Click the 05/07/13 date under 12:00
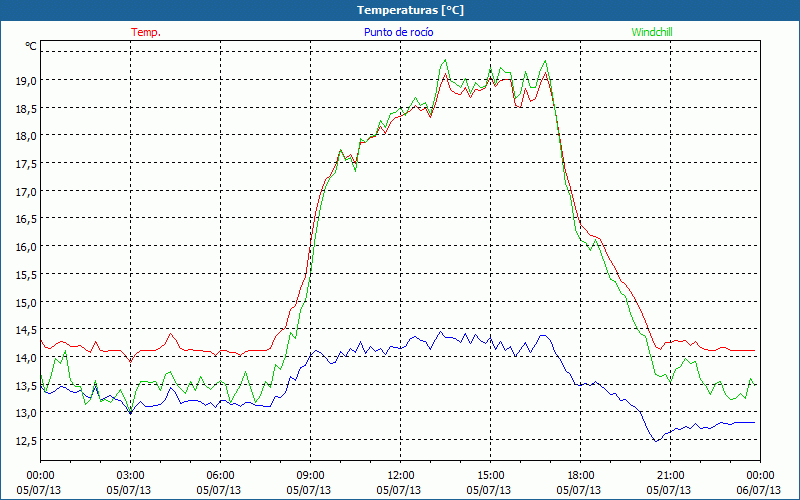800x500 pixels. [x=399, y=490]
